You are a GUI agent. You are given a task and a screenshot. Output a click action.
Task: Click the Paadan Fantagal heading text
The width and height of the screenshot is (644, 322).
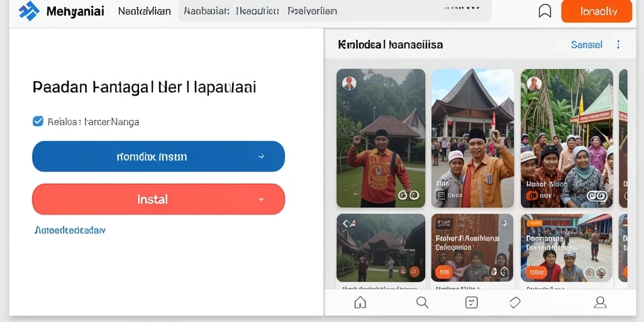point(144,87)
